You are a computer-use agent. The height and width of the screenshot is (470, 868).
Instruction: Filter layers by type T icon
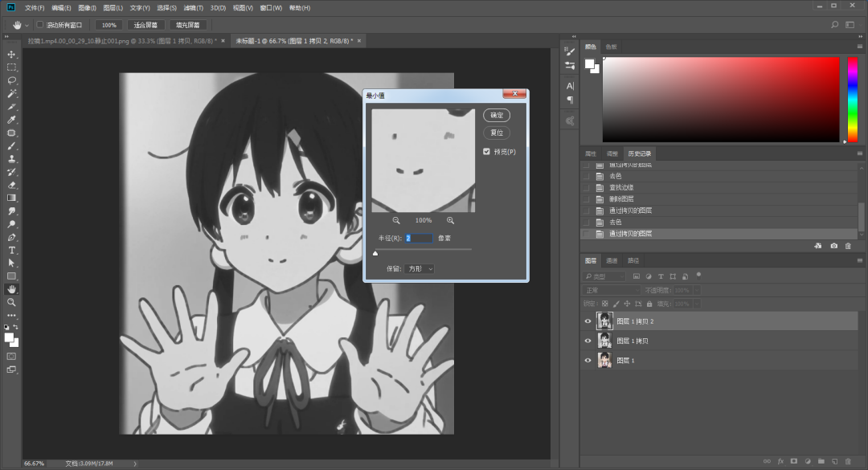click(661, 276)
